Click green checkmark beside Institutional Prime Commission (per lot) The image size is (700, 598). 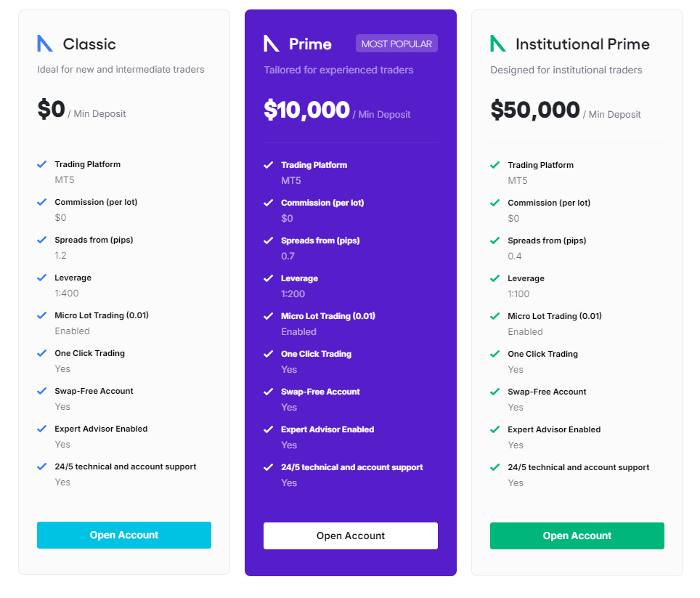[x=495, y=203]
